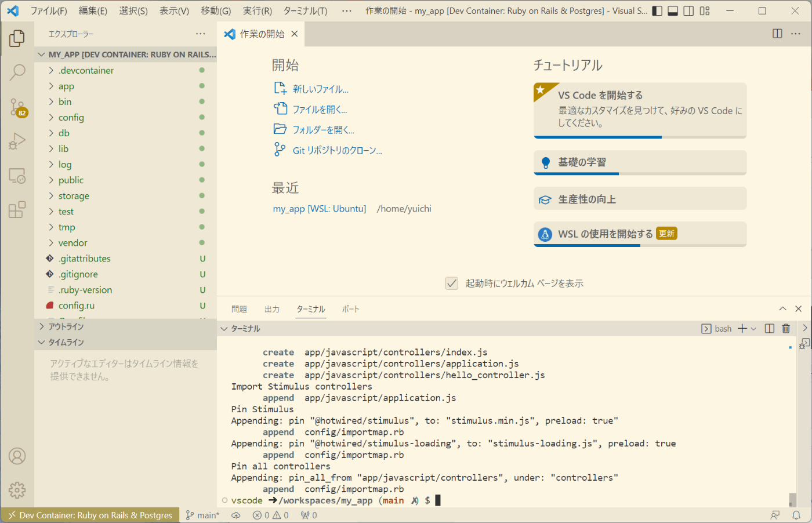Click Open Folder link on welcome page
The height and width of the screenshot is (523, 812).
click(x=314, y=129)
